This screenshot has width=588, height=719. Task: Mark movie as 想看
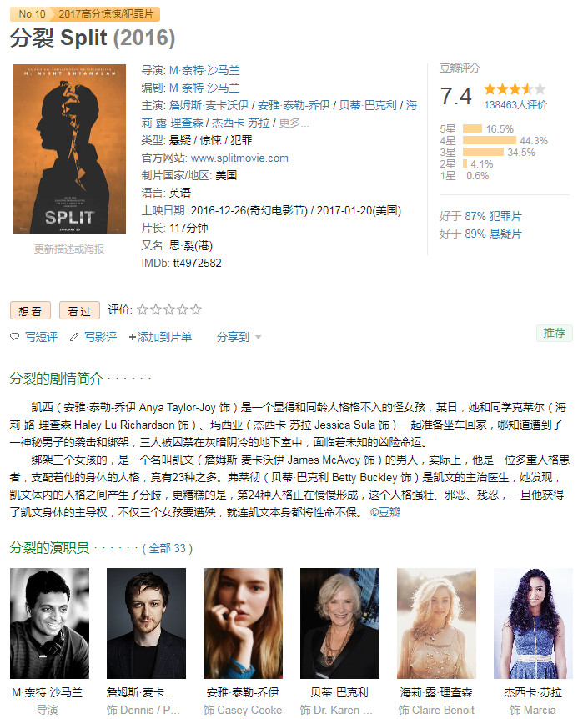coord(30,311)
